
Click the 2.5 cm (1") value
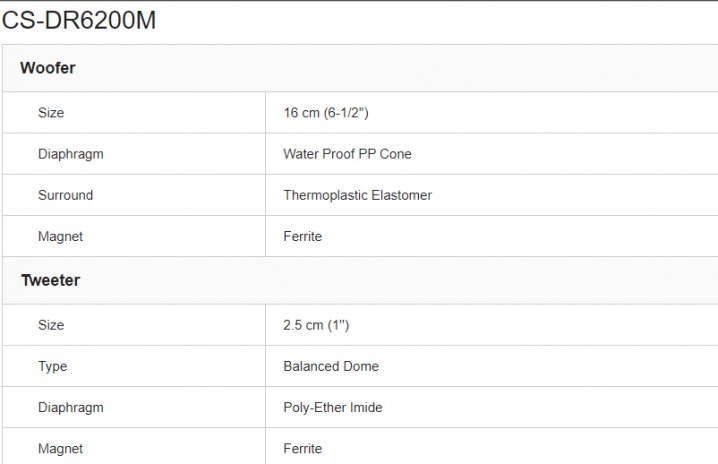[x=316, y=325]
